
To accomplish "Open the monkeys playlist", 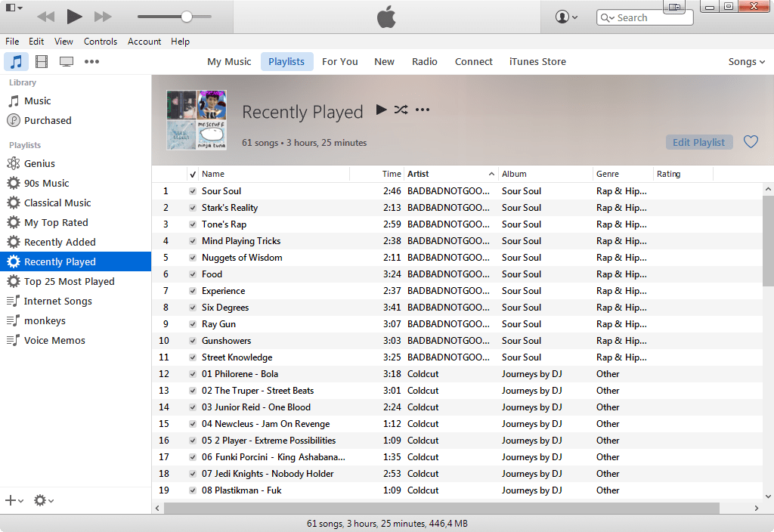I will [x=45, y=321].
